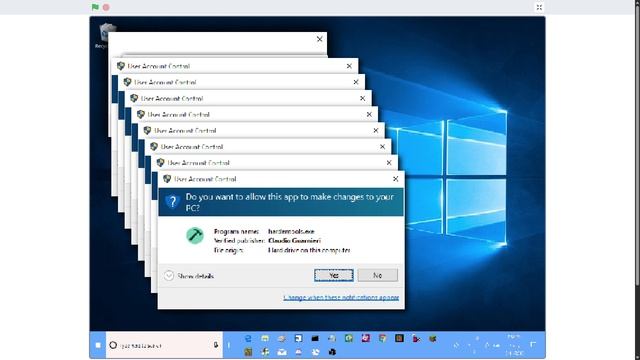Open Microsoft Edge from the taskbar
The height and width of the screenshot is (360, 640).
click(x=248, y=338)
